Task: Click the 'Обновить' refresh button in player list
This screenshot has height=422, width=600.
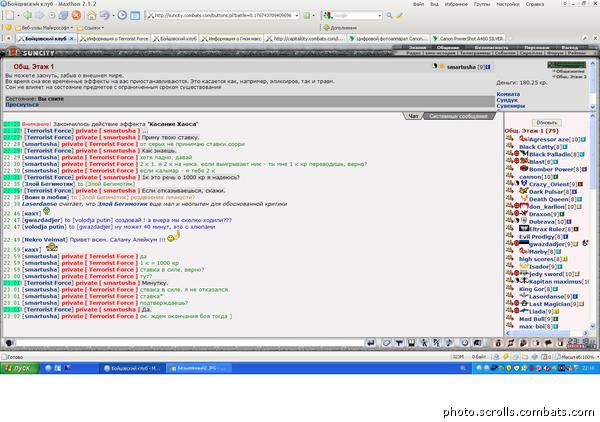Action: click(546, 123)
